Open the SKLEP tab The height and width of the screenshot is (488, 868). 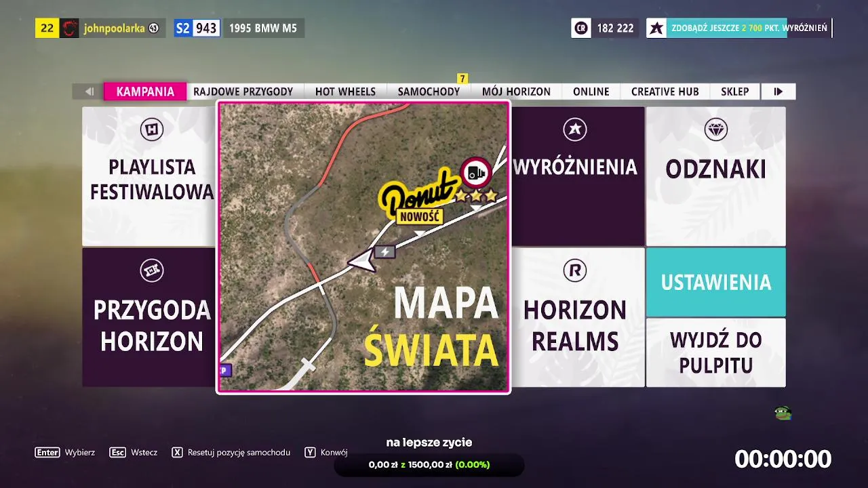734,91
